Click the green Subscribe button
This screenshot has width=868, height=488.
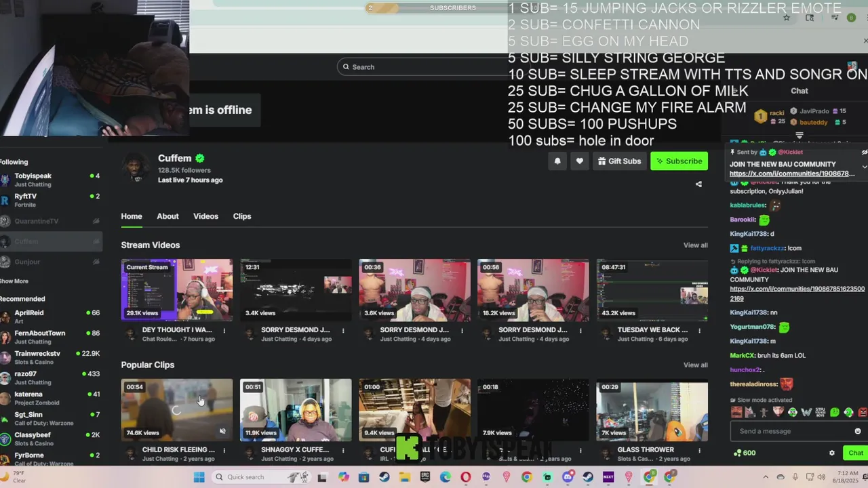[x=679, y=161]
